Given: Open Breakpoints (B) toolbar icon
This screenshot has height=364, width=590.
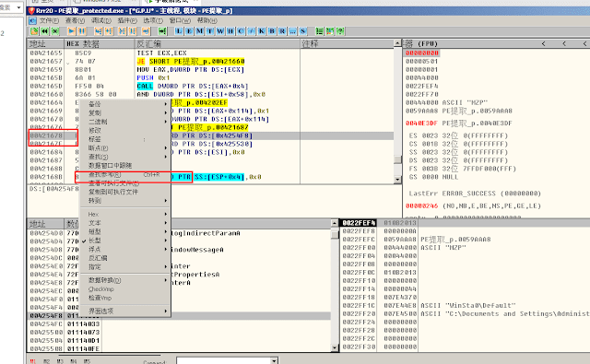Looking at the screenshot, I should (272, 31).
